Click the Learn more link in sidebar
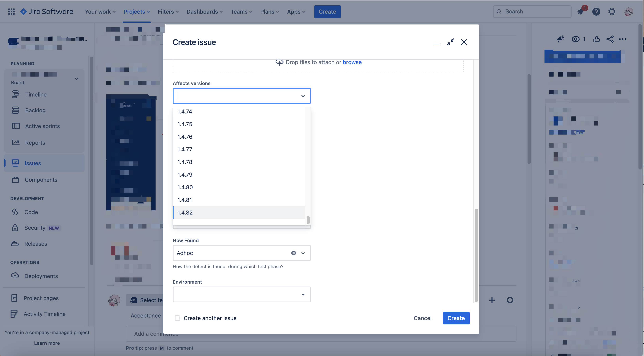644x356 pixels. pos(47,343)
